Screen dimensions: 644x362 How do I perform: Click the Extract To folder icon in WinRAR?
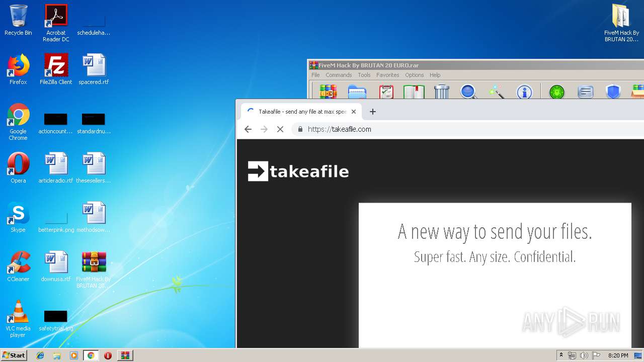coord(357,92)
